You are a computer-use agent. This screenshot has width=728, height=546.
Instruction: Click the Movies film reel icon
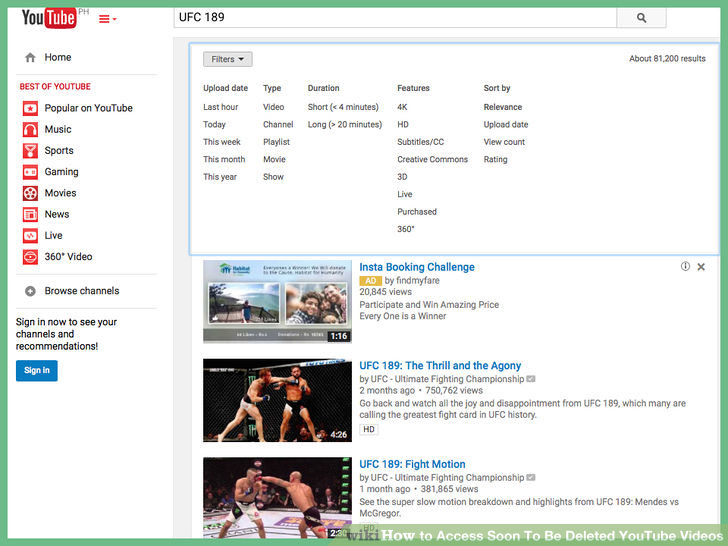[30, 193]
